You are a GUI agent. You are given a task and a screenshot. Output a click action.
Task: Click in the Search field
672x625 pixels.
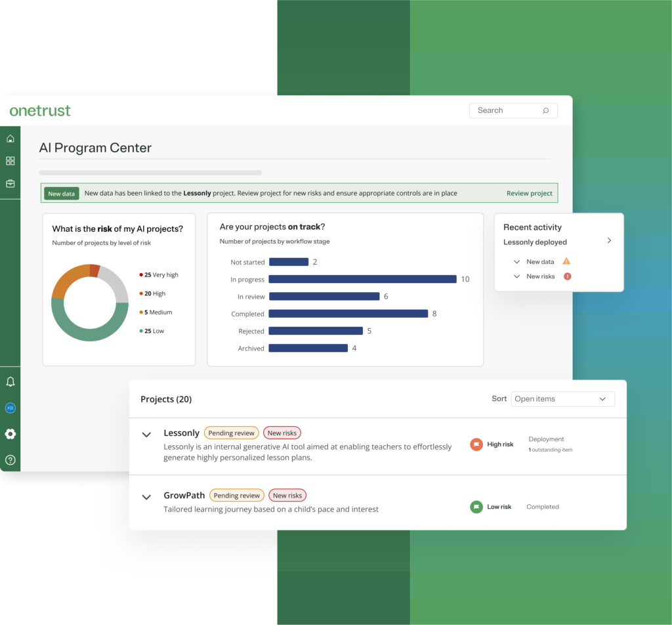(513, 110)
